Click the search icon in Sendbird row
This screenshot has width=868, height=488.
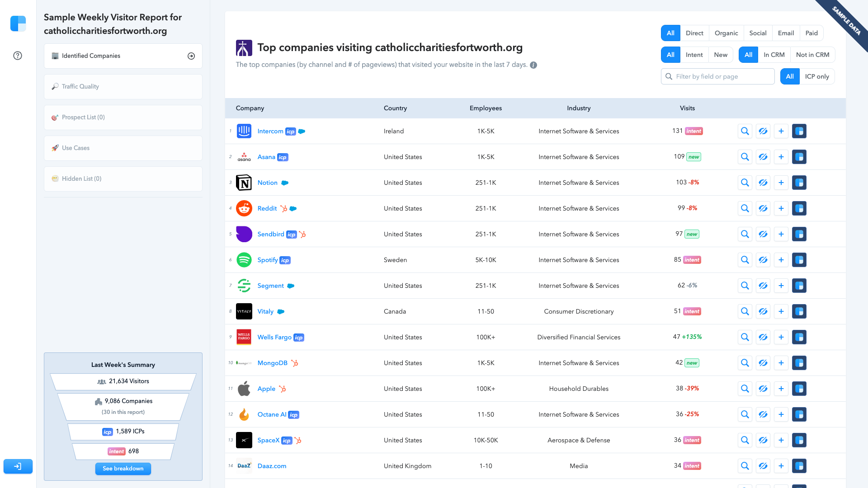tap(745, 234)
